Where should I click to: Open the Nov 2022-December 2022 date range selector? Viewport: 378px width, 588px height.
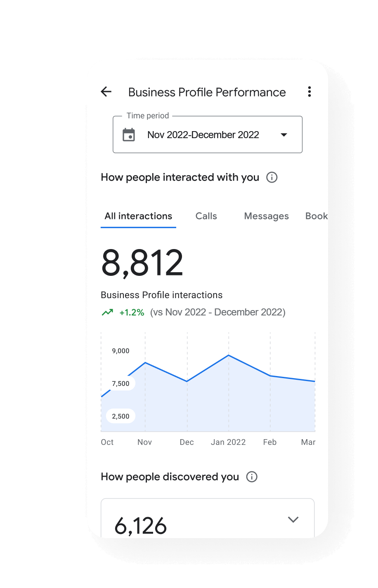[x=203, y=134]
